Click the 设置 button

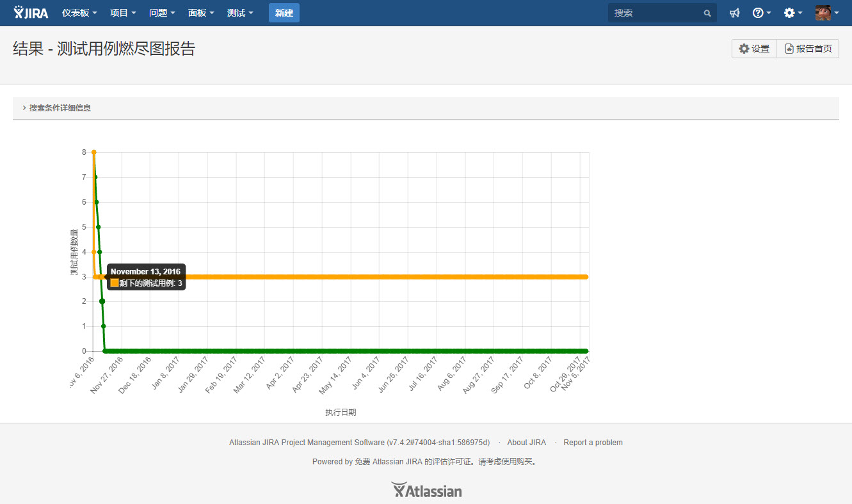pos(754,49)
